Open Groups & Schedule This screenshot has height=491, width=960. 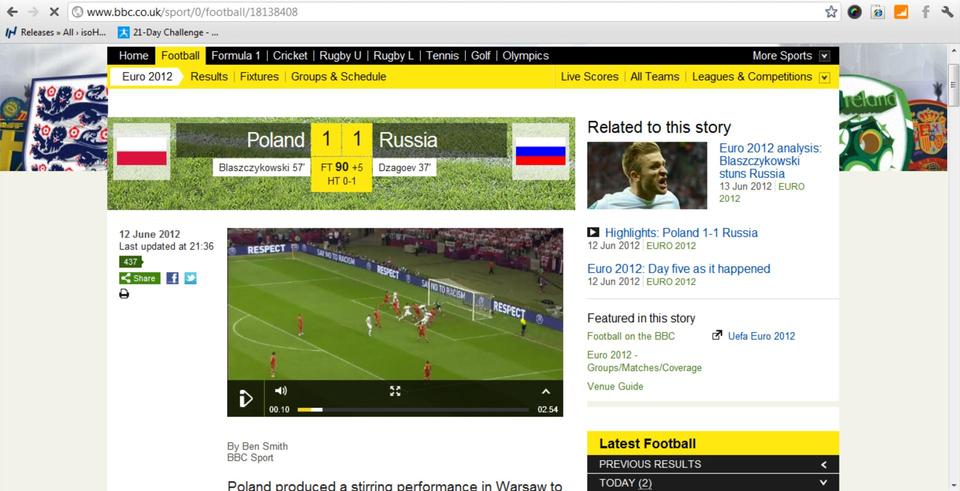pos(339,77)
